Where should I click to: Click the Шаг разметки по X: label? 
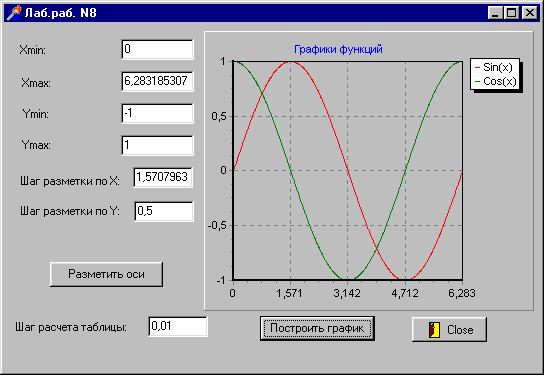tap(70, 181)
